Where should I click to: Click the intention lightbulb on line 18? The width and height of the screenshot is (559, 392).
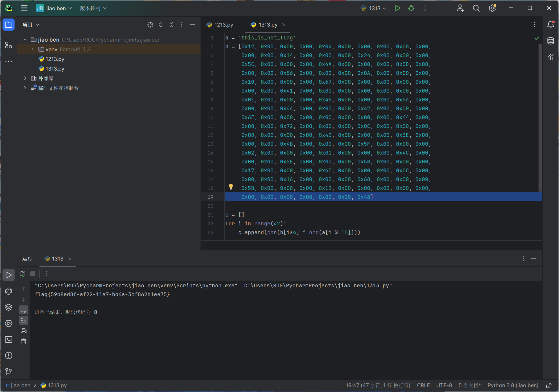(231, 186)
